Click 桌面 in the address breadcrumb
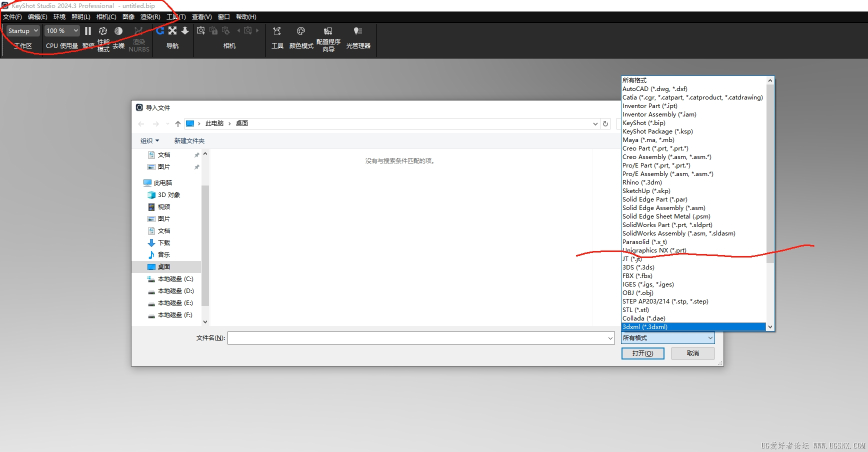 click(242, 123)
